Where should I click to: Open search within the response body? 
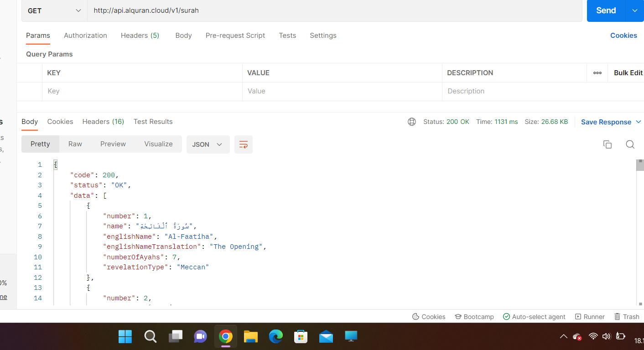630,144
